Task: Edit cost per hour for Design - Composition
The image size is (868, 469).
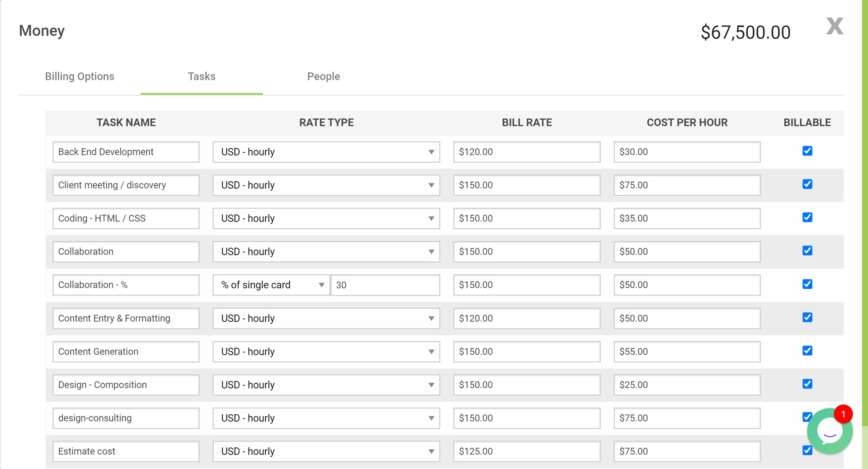Action: coord(686,385)
